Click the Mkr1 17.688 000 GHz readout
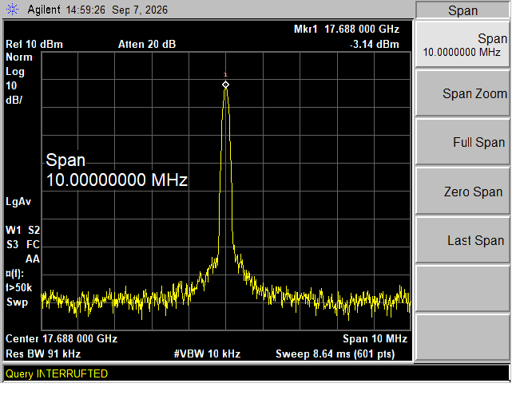Screen dimensions: 532x399 (x=347, y=30)
